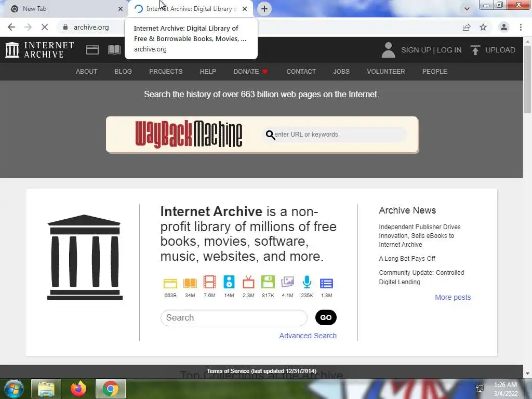Click the scrollbar down arrow
Image resolution: width=532 pixels, height=399 pixels.
click(527, 374)
